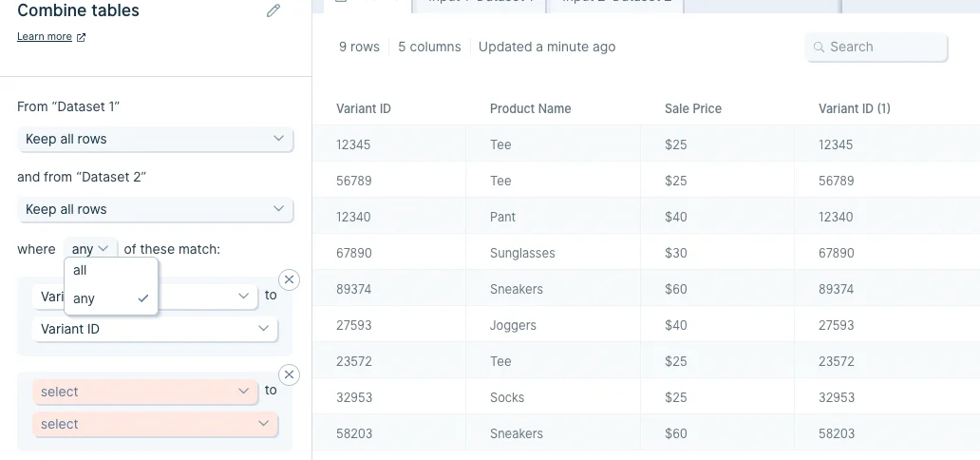Open Dataset 1 Keep all rows dropdown
This screenshot has width=980, height=460.
(155, 139)
